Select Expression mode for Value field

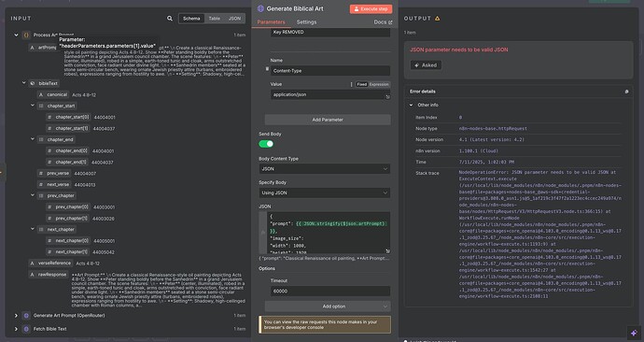[379, 84]
